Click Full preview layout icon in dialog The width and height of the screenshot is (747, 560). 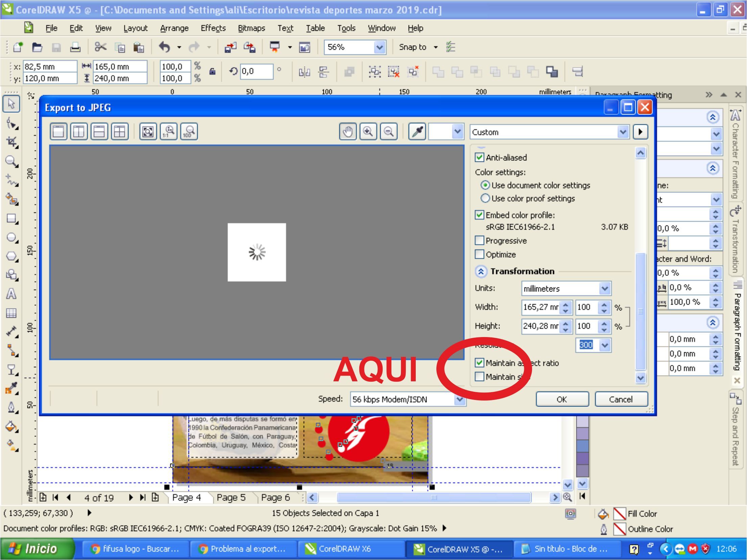[x=58, y=131]
